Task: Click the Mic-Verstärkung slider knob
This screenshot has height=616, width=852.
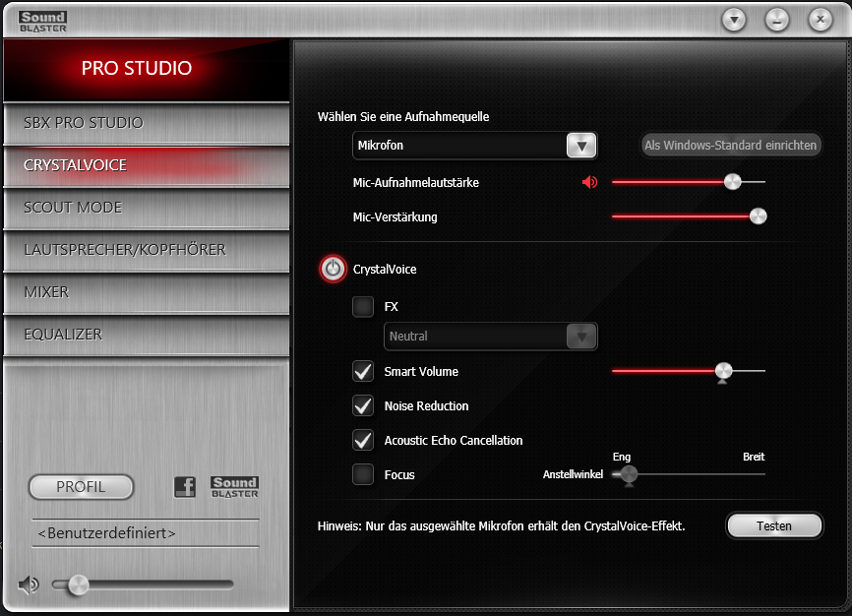Action: click(x=758, y=216)
